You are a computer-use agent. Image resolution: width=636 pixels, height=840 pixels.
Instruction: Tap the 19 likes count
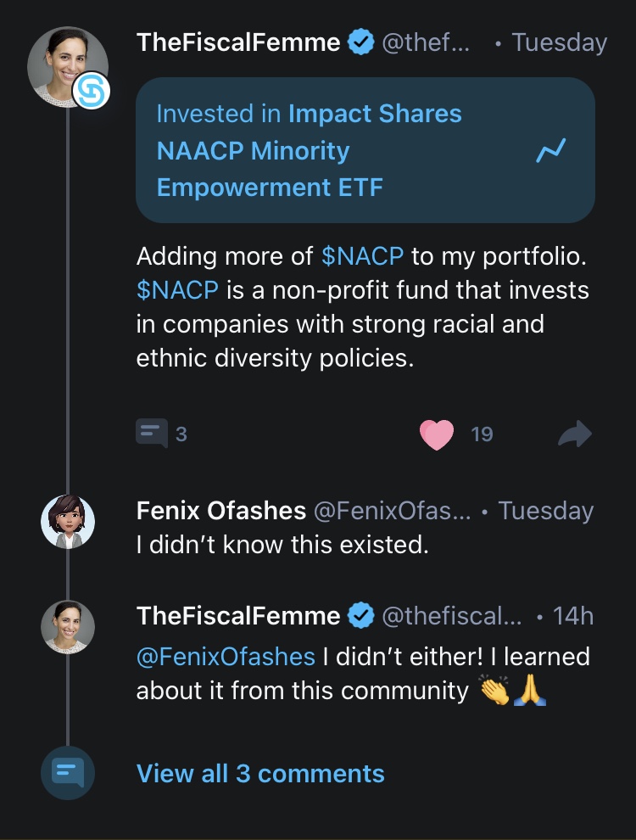[482, 434]
